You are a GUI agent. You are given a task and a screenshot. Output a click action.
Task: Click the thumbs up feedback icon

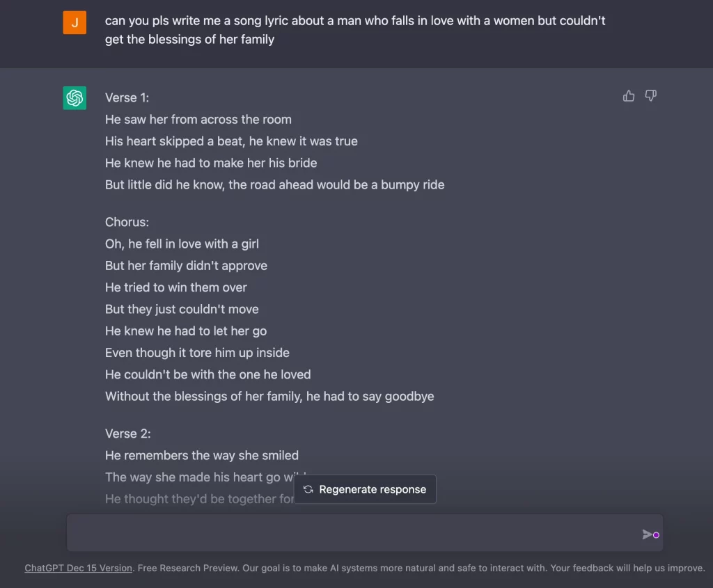tap(629, 96)
